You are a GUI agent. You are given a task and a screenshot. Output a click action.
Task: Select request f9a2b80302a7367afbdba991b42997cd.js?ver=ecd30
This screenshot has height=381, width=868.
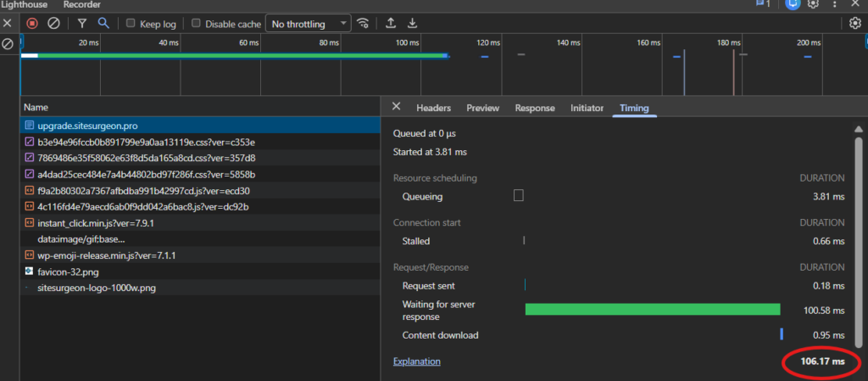[x=200, y=190]
